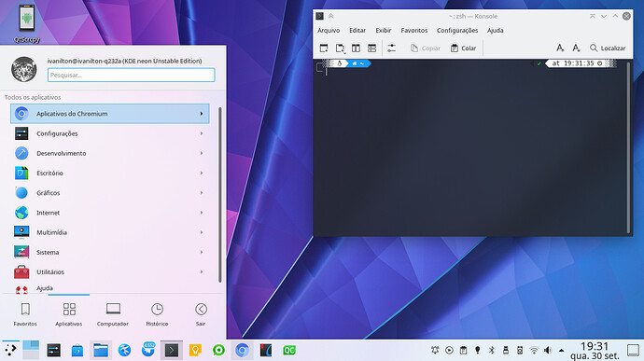Switch to the Aplicativos launcher tab
644x361 pixels.
[68, 314]
